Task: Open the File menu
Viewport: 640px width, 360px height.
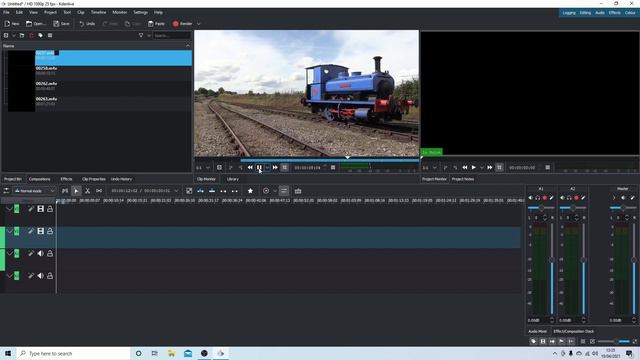Action: (6, 12)
